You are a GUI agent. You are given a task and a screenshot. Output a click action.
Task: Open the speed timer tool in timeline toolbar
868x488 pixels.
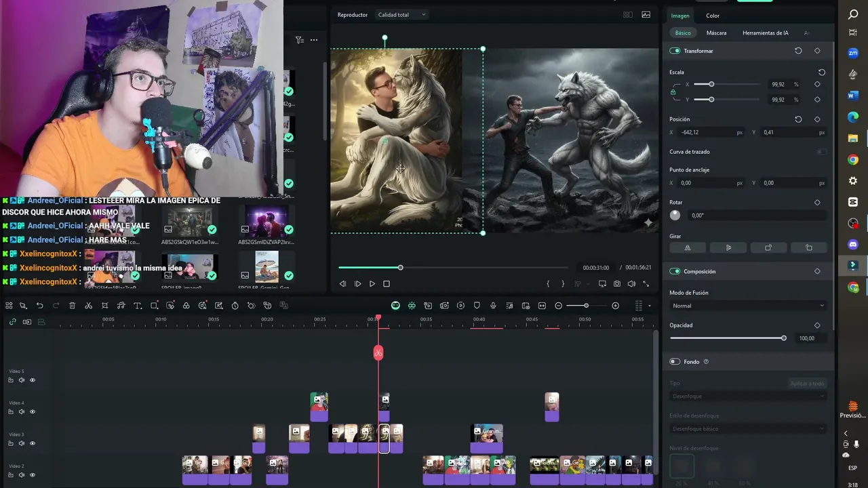pyautogui.click(x=235, y=306)
